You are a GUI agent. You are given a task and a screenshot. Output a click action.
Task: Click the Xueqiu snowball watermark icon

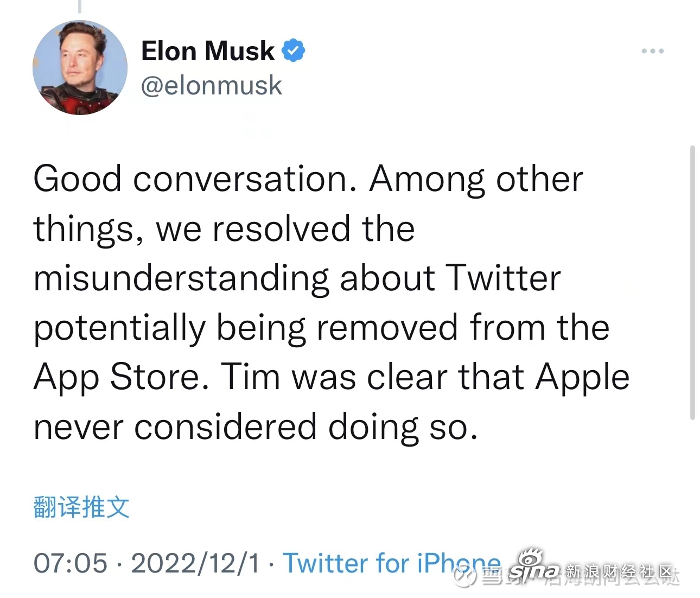[465, 576]
